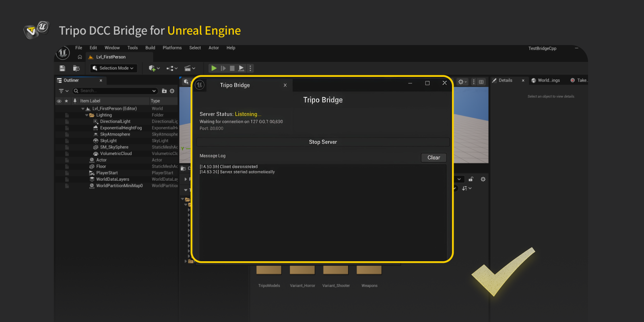The image size is (644, 322).
Task: Open the Selection Mode dropdown
Action: click(x=113, y=68)
